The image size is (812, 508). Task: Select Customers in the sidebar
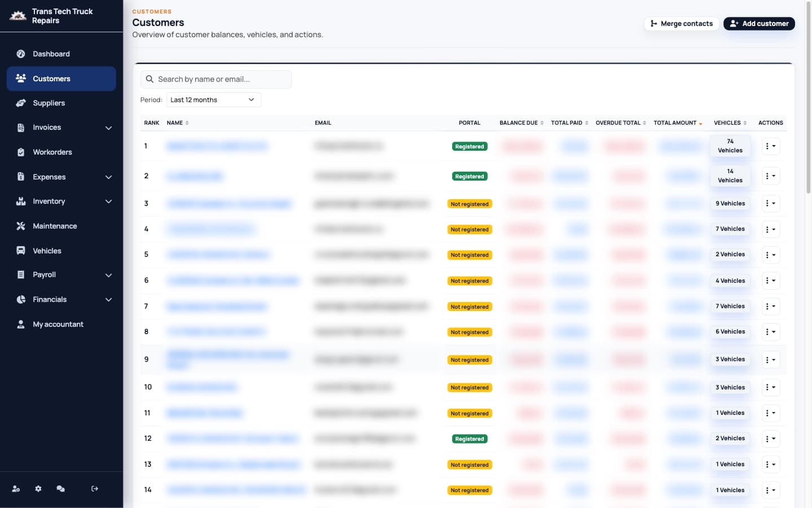[x=61, y=78]
